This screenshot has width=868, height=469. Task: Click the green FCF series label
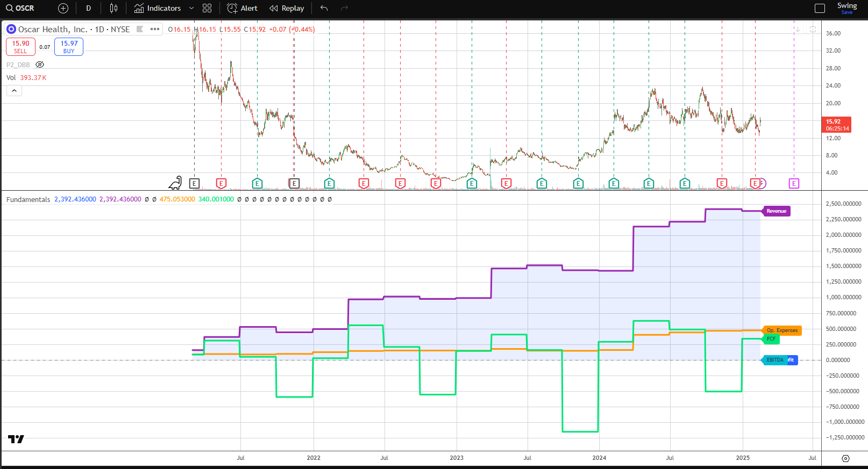coord(771,339)
